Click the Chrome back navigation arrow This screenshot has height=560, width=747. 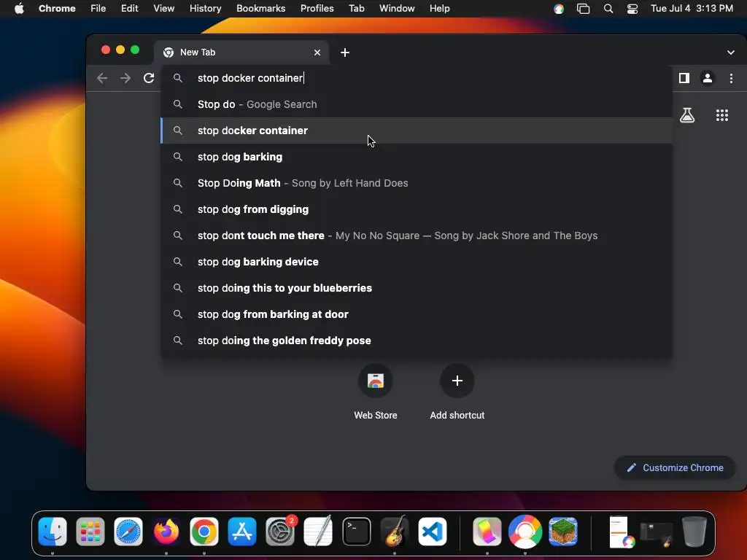(102, 78)
